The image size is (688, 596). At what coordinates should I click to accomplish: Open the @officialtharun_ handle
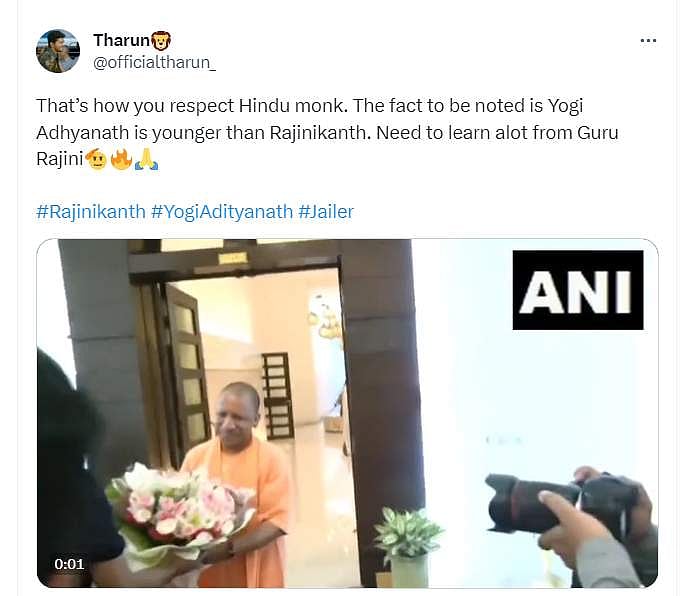point(154,63)
